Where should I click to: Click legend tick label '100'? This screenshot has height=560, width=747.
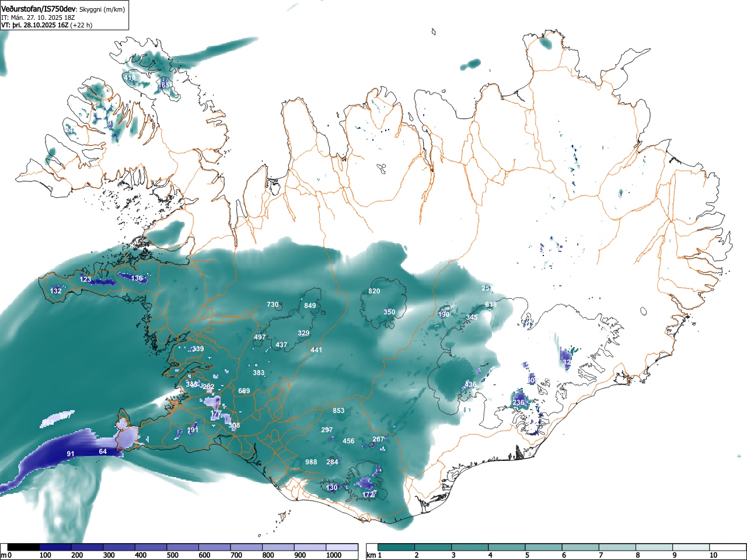(46, 555)
